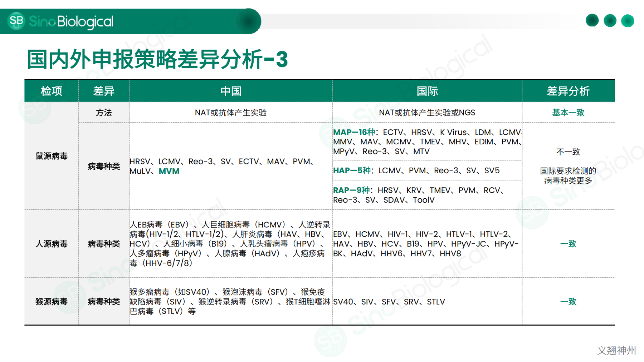Click the 差异分析 column header
The image size is (644, 362).
[x=568, y=91]
